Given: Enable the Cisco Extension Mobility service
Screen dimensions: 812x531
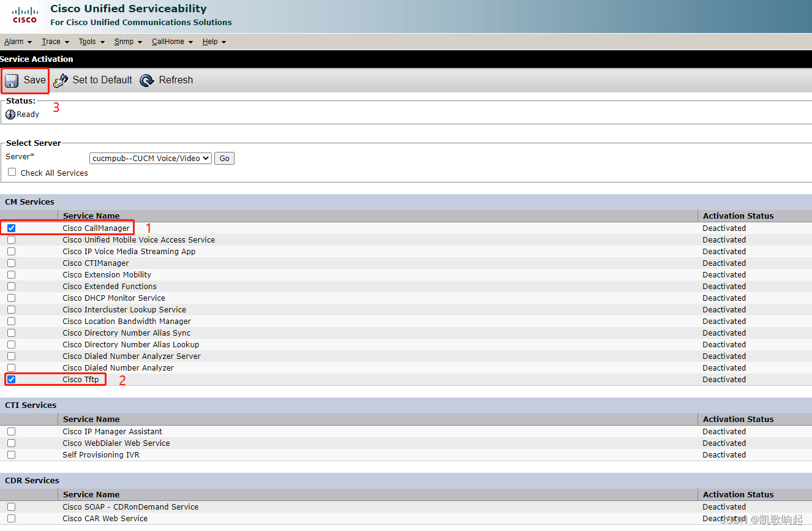Looking at the screenshot, I should pos(11,274).
